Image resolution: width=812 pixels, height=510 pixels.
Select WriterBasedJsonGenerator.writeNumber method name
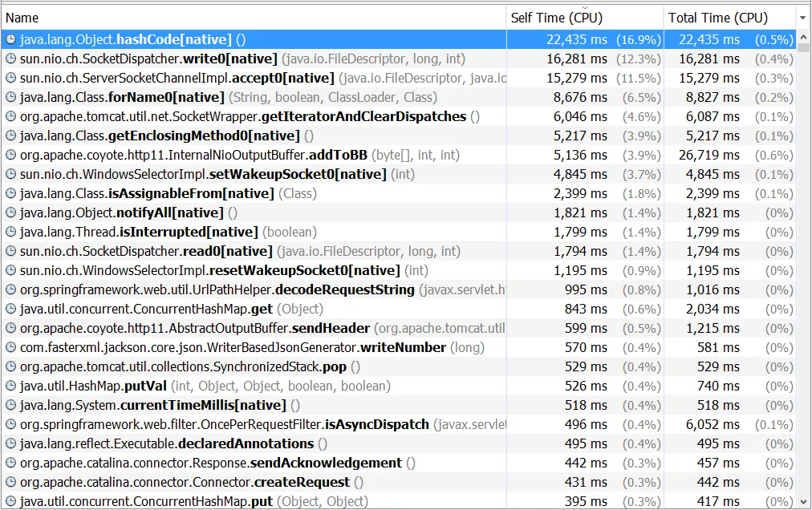pyautogui.click(x=233, y=347)
